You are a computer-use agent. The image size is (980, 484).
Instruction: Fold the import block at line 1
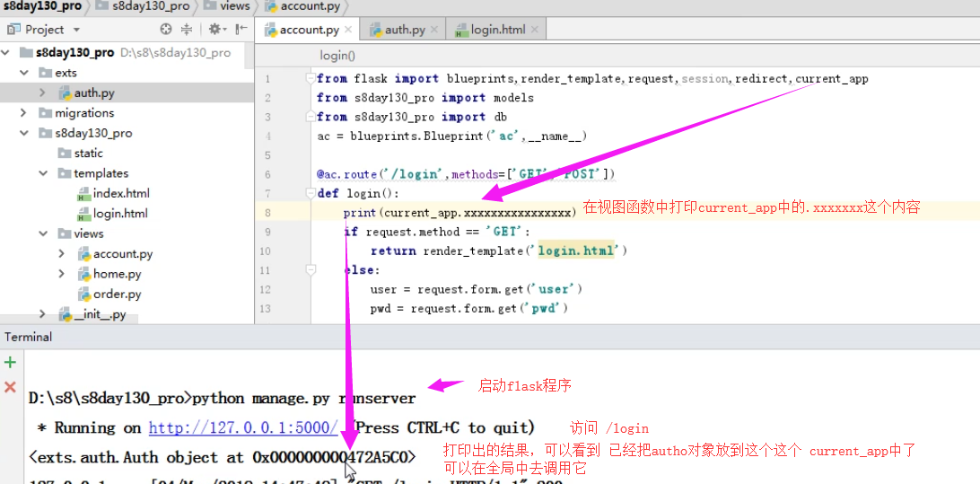[311, 79]
